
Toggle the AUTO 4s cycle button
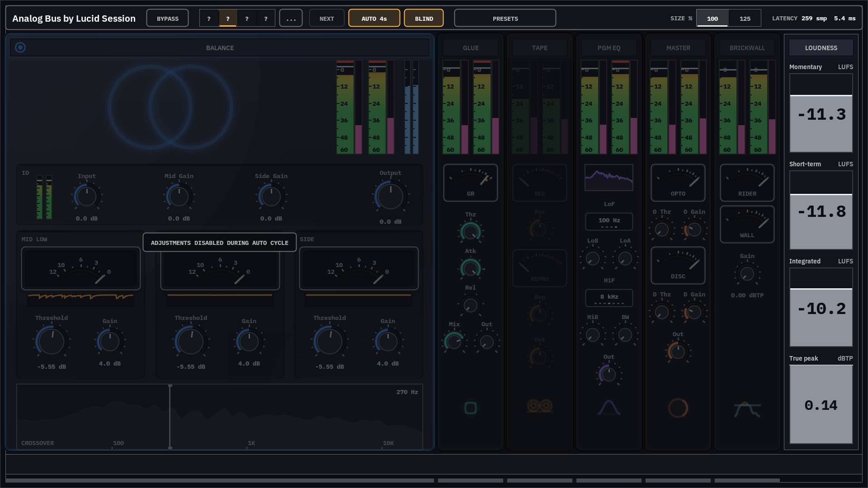point(374,18)
